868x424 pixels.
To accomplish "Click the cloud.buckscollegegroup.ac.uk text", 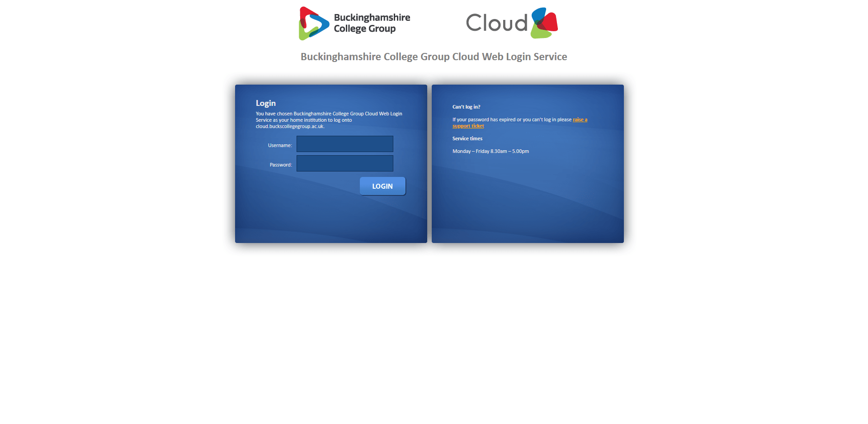I will [x=290, y=126].
